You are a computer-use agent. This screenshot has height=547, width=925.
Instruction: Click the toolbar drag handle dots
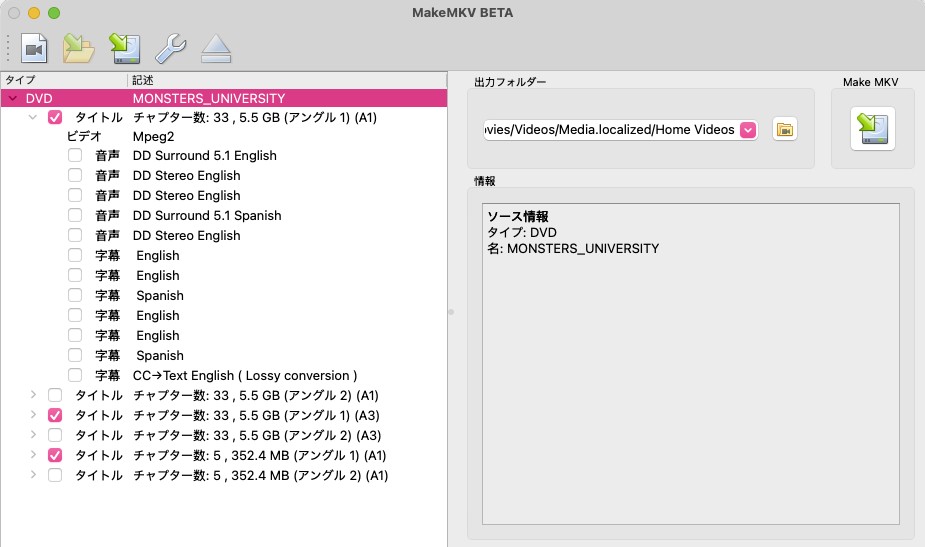coord(8,48)
